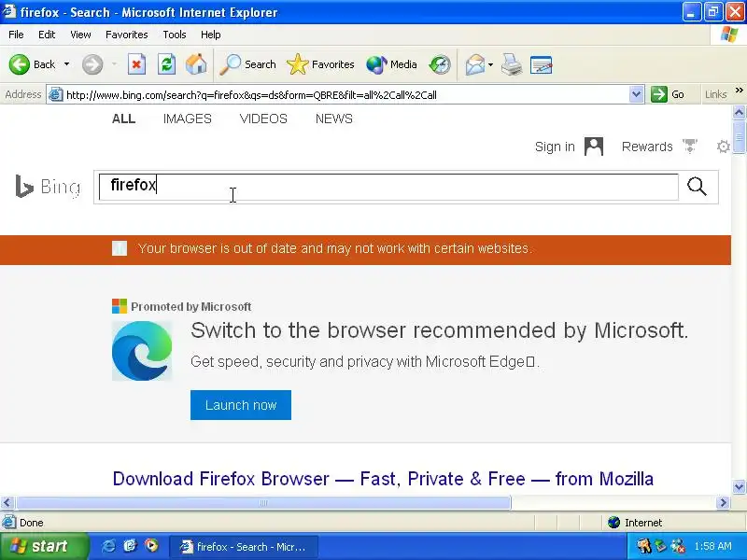Go to the Home page icon
747x560 pixels.
[196, 64]
